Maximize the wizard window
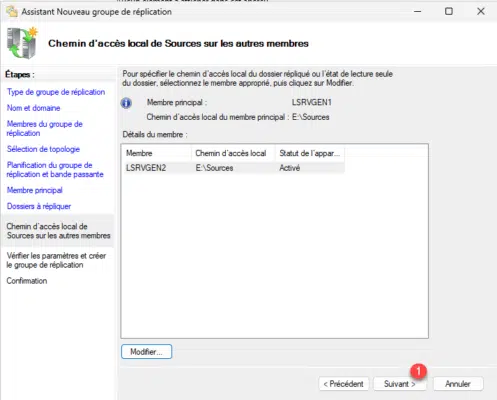The width and height of the screenshot is (497, 400). 449,11
